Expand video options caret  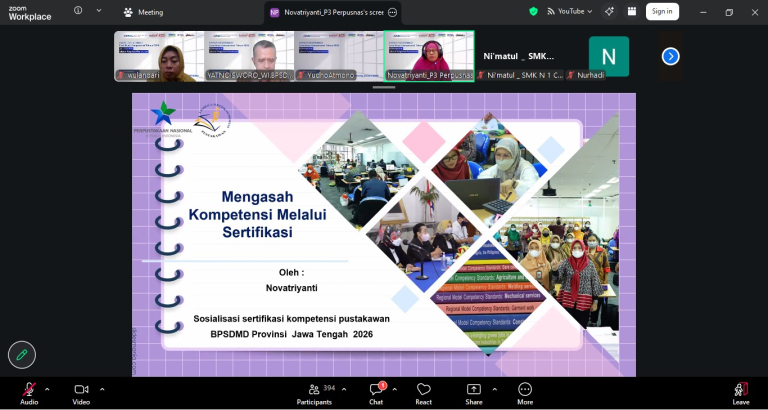click(x=102, y=389)
